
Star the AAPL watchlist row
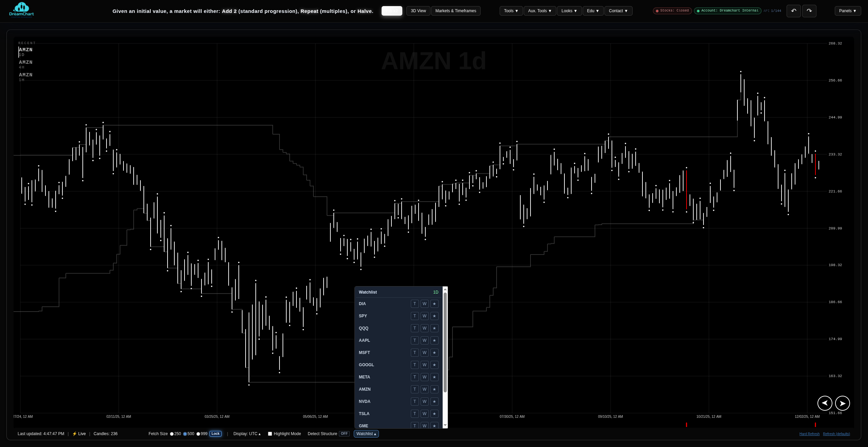tap(434, 340)
